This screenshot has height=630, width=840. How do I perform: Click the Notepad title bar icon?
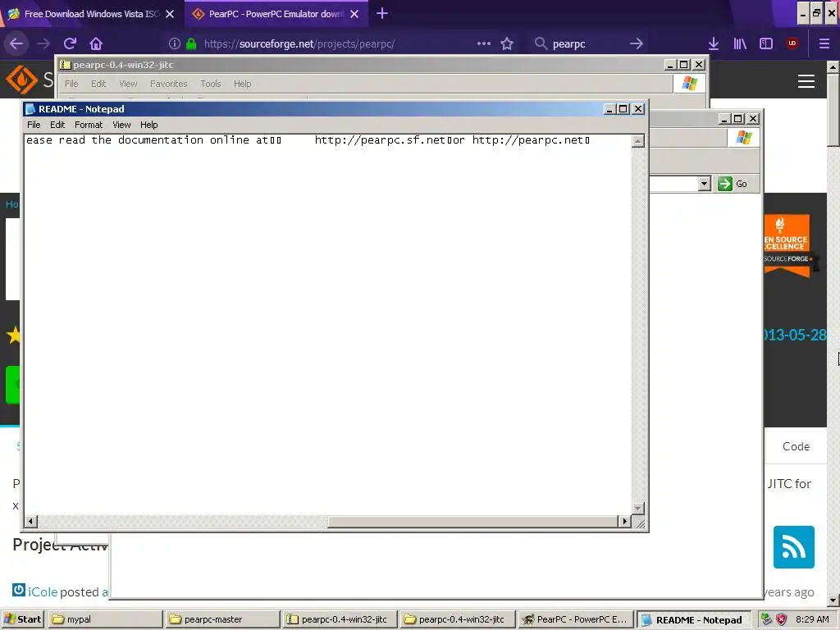click(x=30, y=109)
